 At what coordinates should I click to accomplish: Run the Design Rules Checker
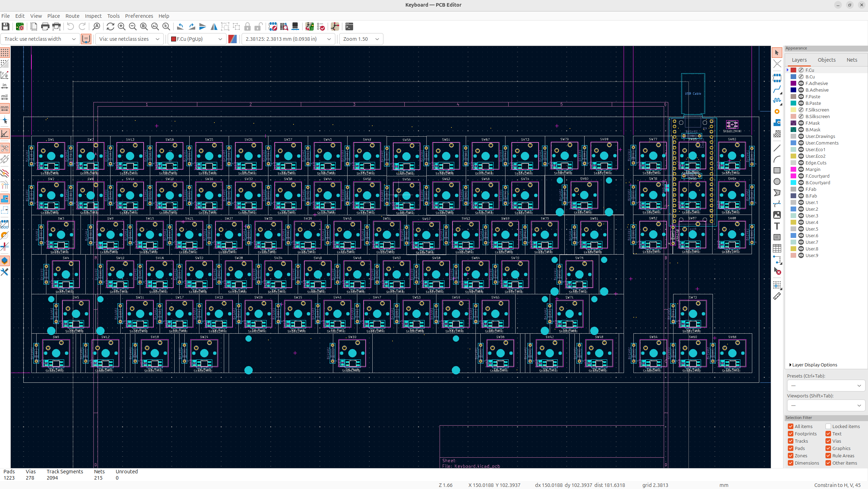point(321,26)
